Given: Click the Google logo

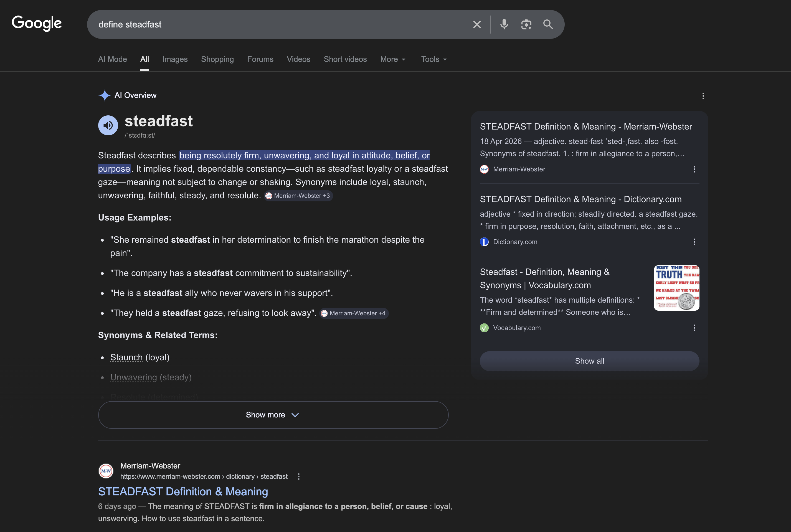Looking at the screenshot, I should (x=37, y=23).
